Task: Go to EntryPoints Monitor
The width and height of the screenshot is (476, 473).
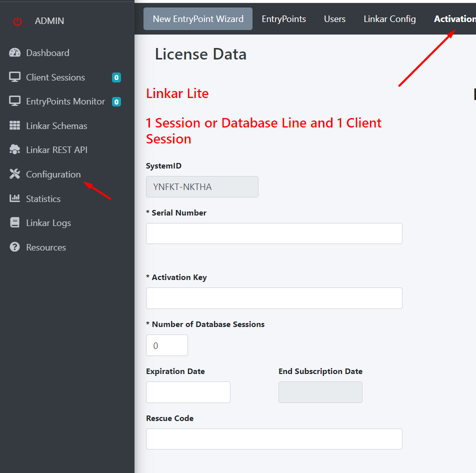Action: pyautogui.click(x=65, y=101)
